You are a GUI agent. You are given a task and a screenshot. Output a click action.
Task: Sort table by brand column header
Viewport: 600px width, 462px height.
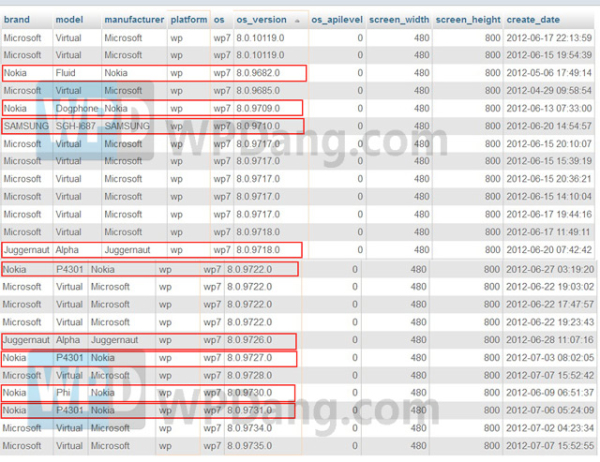pyautogui.click(x=17, y=20)
